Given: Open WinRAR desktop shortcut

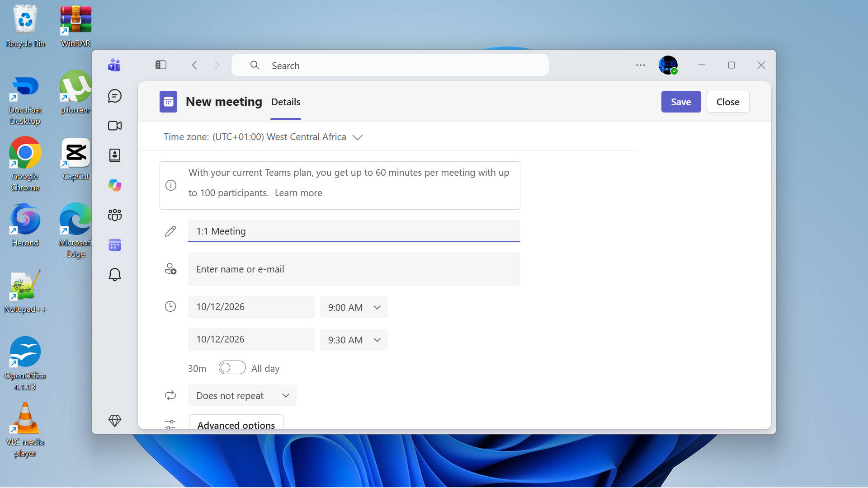Looking at the screenshot, I should (75, 26).
